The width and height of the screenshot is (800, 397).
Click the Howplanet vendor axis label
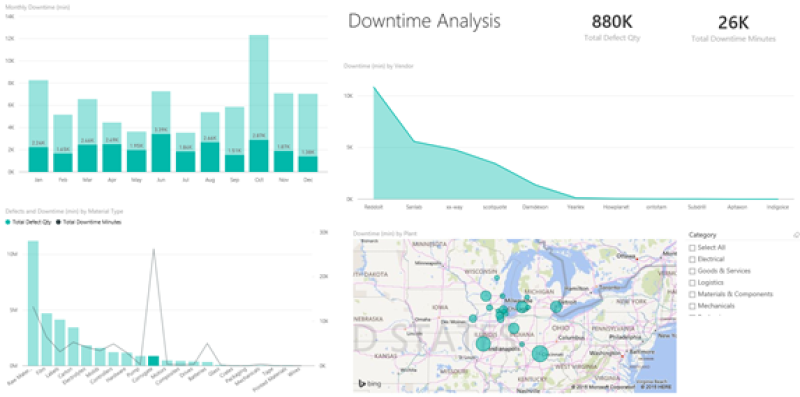coord(616,207)
